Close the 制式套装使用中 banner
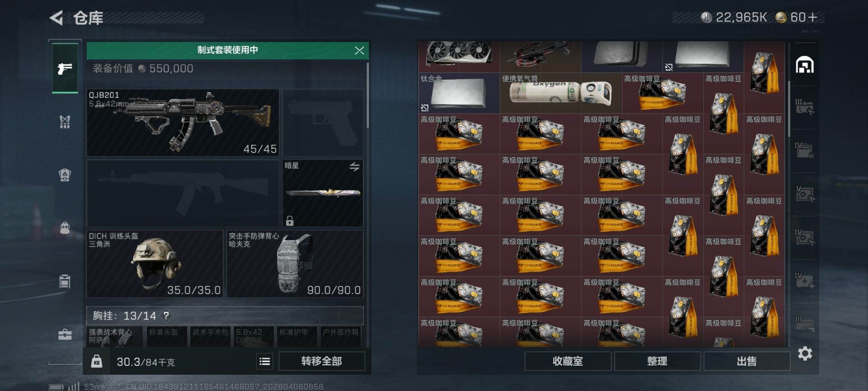868x391 pixels. tap(359, 50)
